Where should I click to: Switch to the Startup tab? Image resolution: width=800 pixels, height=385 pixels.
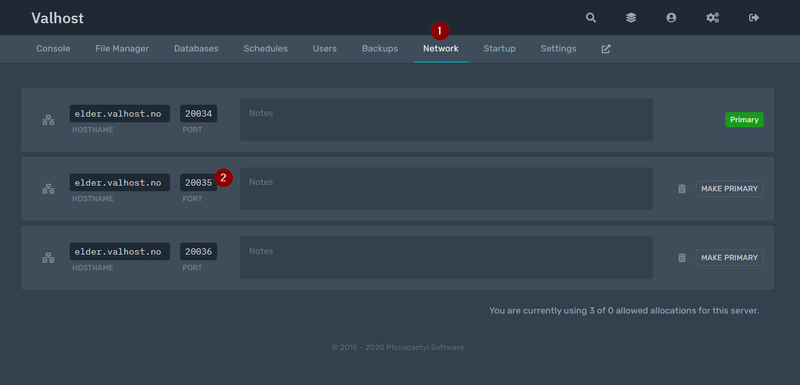tap(499, 49)
